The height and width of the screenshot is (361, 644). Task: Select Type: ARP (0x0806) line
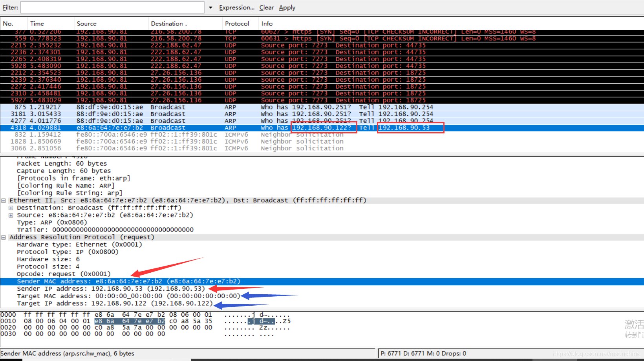[52, 222]
